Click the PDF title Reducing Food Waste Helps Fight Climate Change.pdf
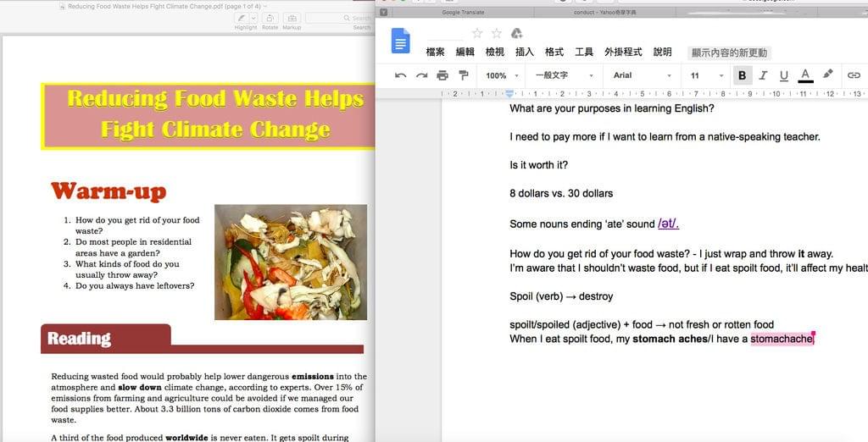 (164, 6)
